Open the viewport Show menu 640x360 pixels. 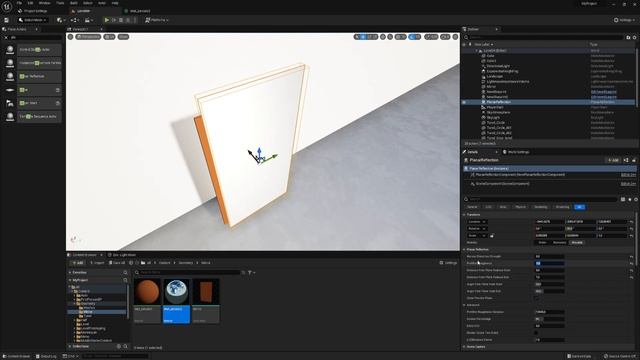pos(123,37)
